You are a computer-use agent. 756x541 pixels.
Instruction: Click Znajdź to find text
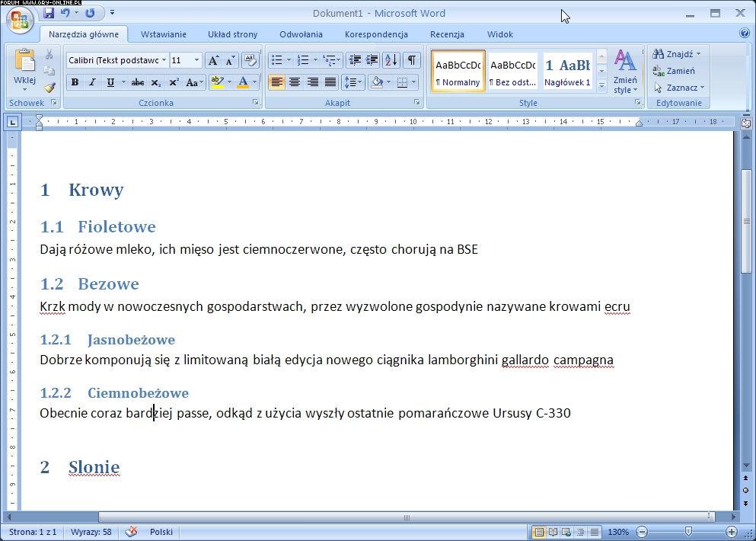(677, 54)
